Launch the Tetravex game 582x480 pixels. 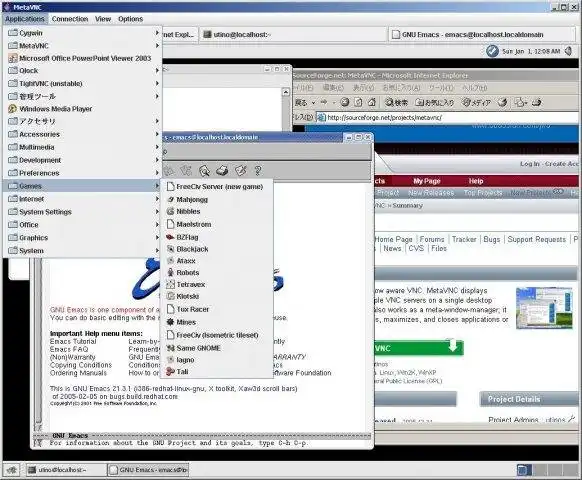coord(217,285)
